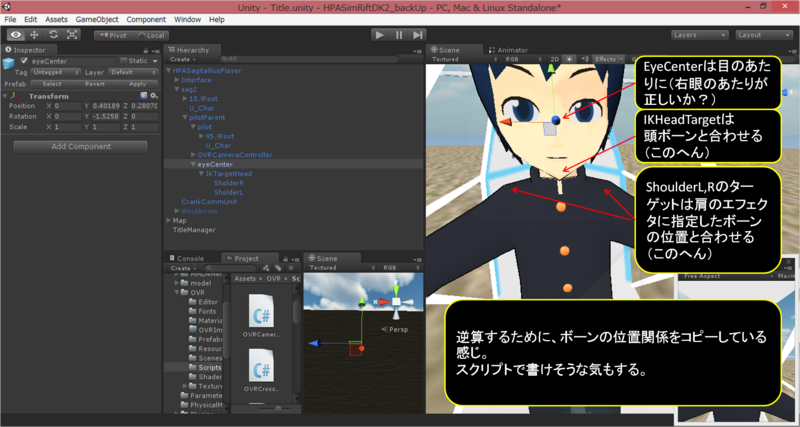
Task: Collapse the IKTargetHead tree node
Action: coord(201,173)
